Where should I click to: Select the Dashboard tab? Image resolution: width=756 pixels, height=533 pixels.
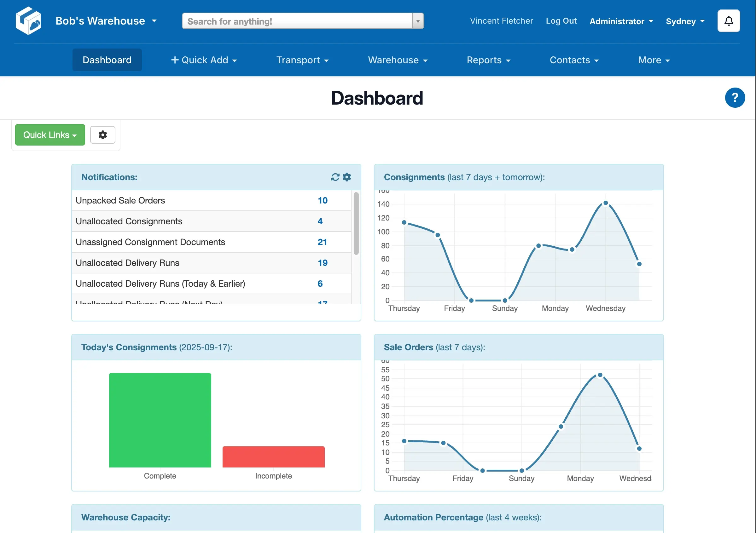coord(107,60)
